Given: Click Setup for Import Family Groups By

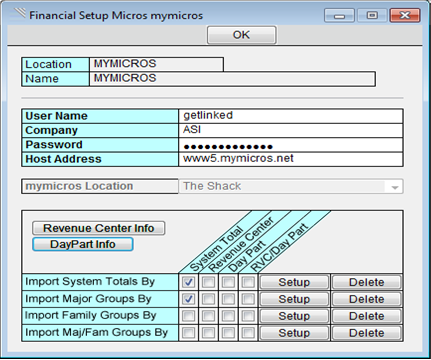Looking at the screenshot, I should pyautogui.click(x=294, y=316).
